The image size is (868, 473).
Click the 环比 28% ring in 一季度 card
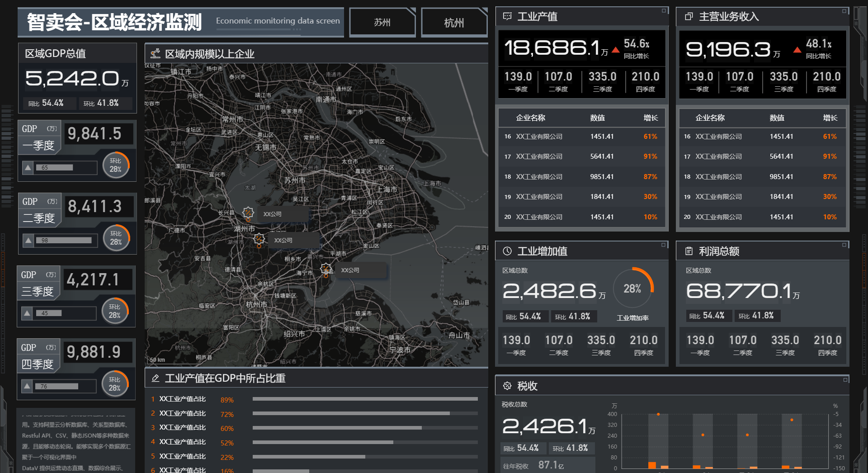pos(116,166)
